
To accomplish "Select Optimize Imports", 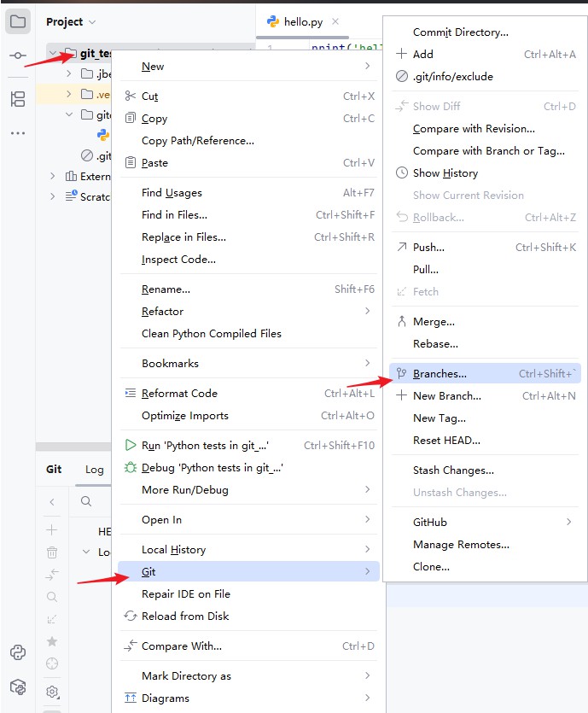I will 248,416.
